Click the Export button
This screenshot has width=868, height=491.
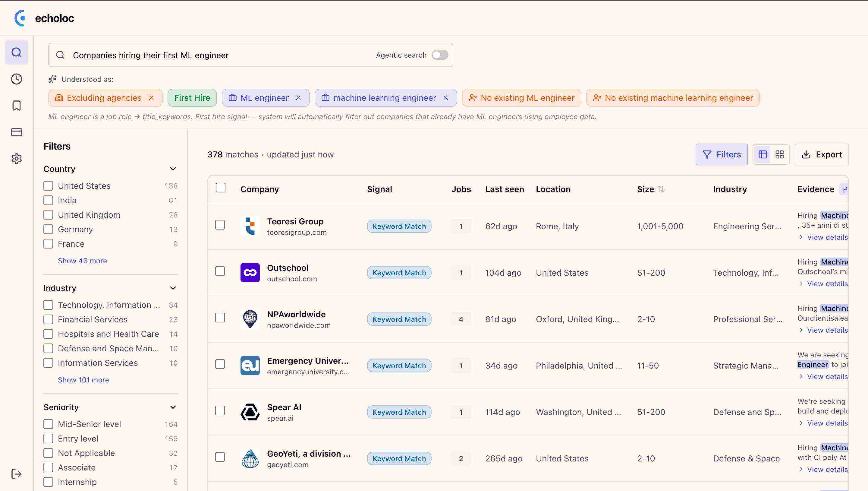point(821,154)
